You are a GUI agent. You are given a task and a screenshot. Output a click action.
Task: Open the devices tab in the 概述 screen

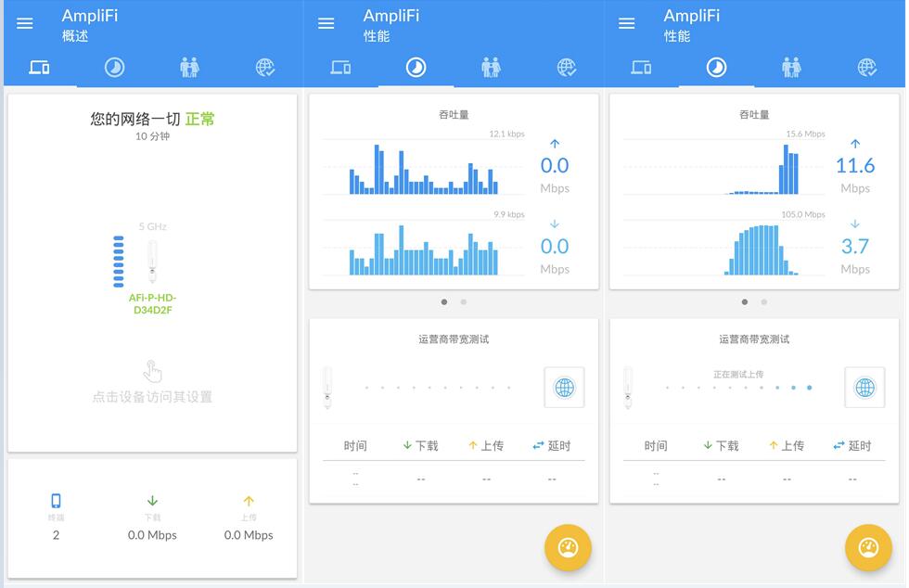click(41, 66)
